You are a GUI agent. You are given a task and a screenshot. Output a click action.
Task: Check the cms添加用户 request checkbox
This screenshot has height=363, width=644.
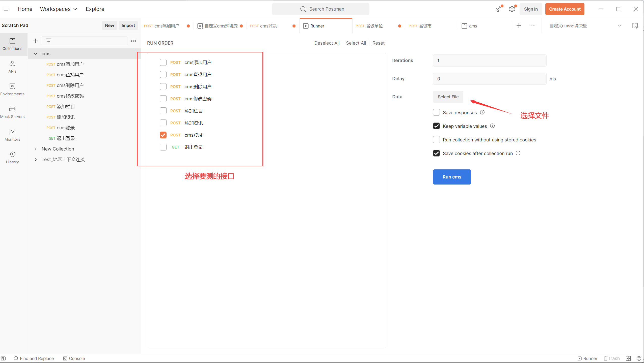coord(163,62)
